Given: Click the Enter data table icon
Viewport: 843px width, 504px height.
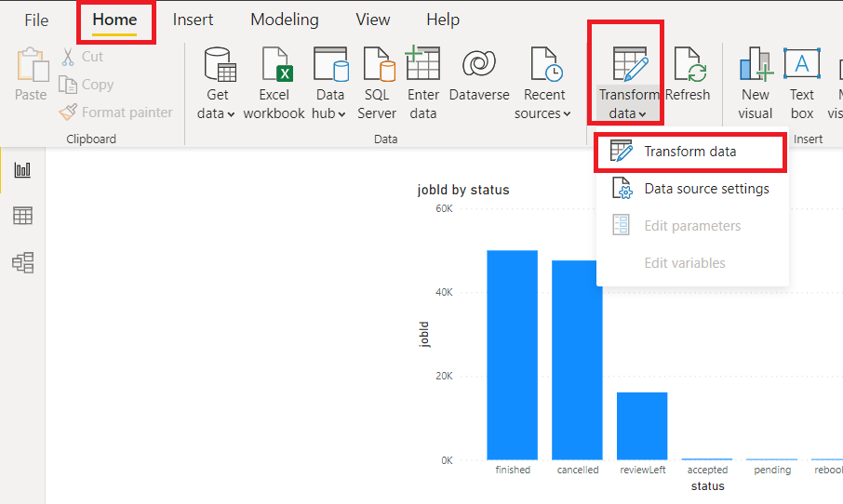Looking at the screenshot, I should (422, 63).
